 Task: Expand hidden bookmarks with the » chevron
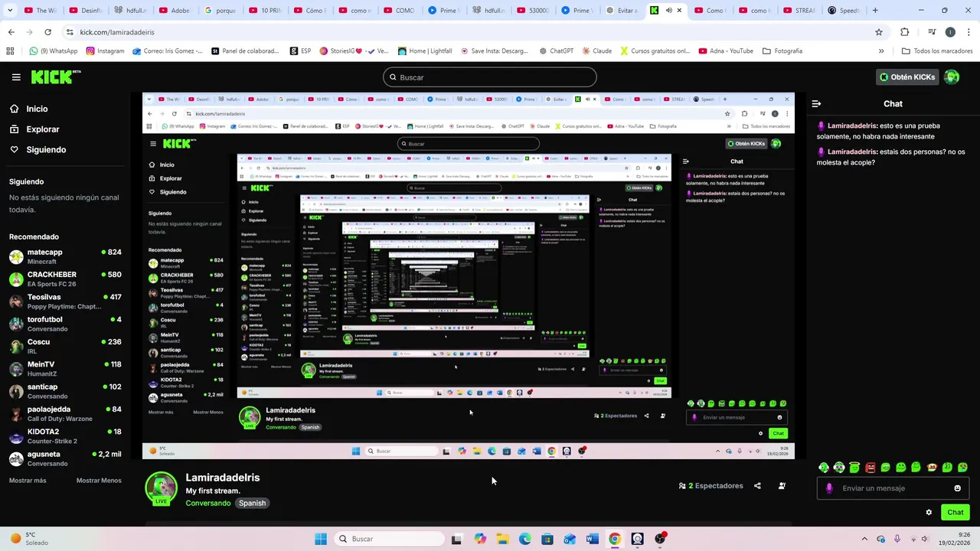[881, 51]
